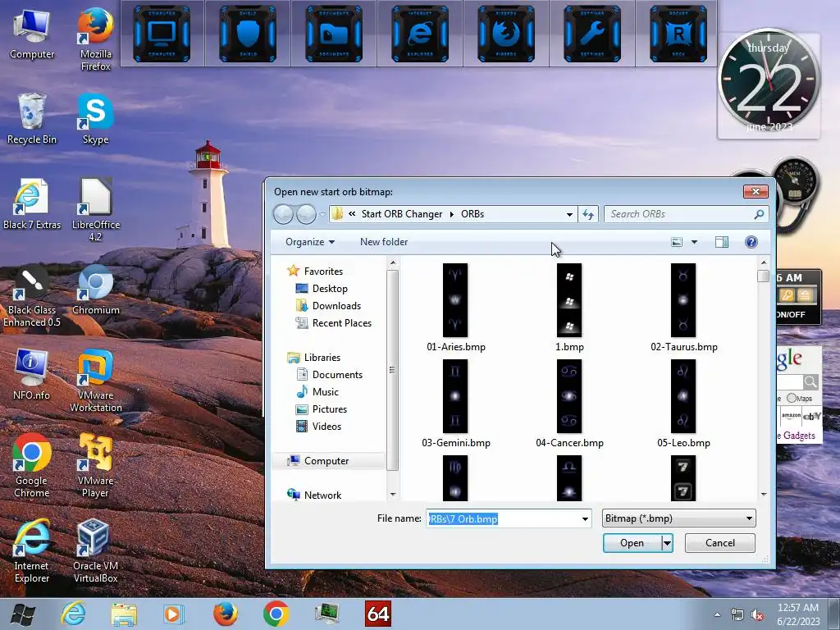
Task: Expand the change view options arrow
Action: tap(694, 242)
